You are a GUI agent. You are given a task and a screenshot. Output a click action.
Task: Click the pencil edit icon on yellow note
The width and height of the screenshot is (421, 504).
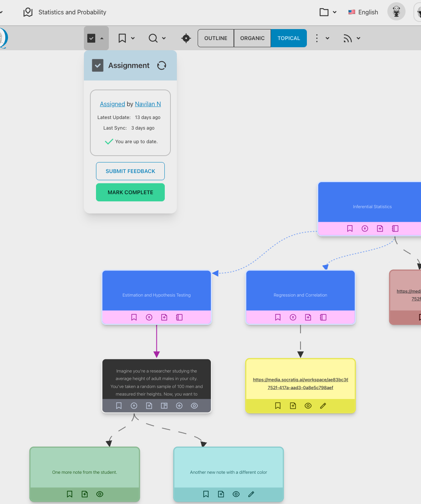point(323,406)
